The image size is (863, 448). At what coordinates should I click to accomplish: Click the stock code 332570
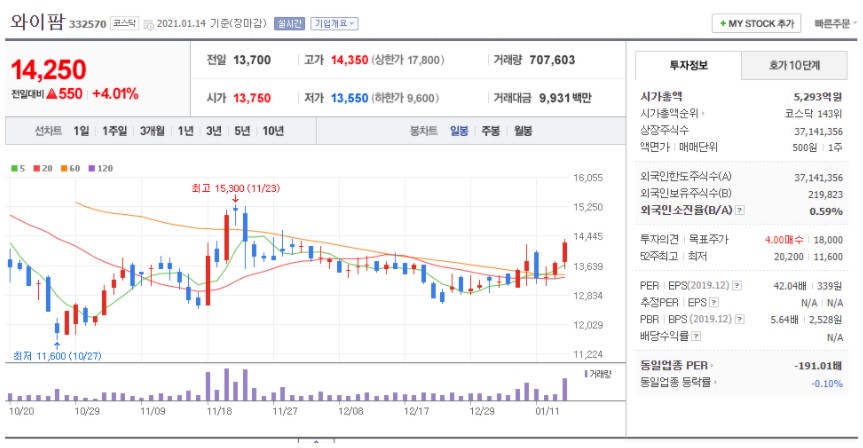(x=88, y=24)
